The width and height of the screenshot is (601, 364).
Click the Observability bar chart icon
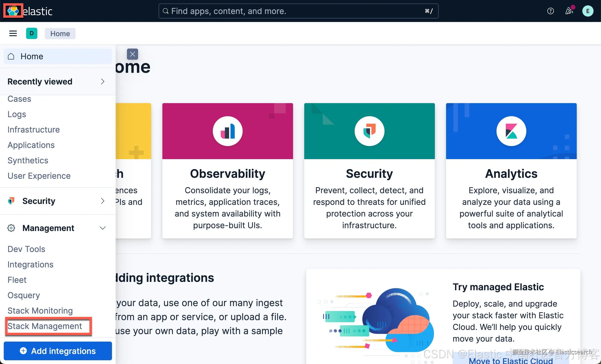(x=227, y=131)
